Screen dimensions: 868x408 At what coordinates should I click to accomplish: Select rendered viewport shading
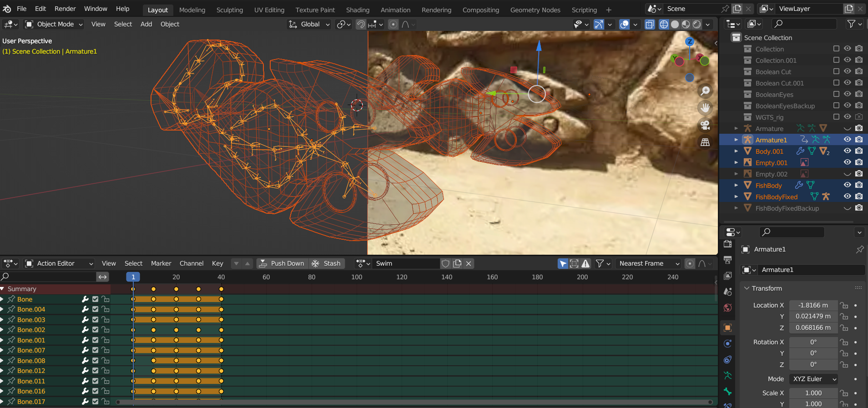coord(696,25)
